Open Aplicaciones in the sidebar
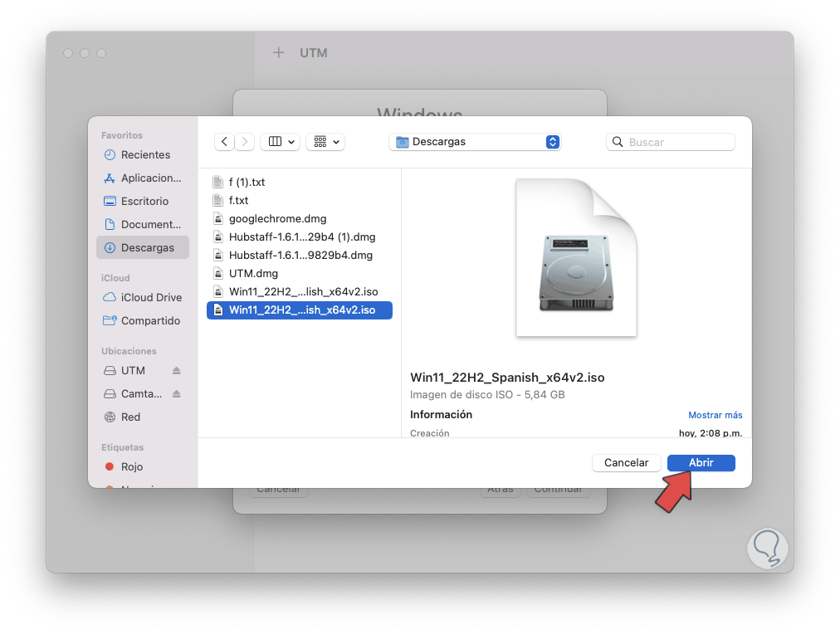The width and height of the screenshot is (840, 634). pos(143,178)
